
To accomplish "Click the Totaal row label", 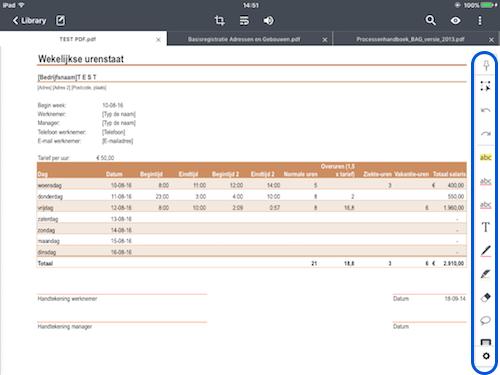I will point(45,263).
